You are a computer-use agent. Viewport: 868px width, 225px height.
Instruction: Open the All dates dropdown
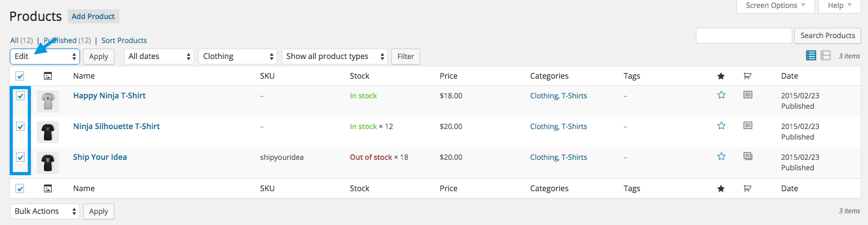159,57
